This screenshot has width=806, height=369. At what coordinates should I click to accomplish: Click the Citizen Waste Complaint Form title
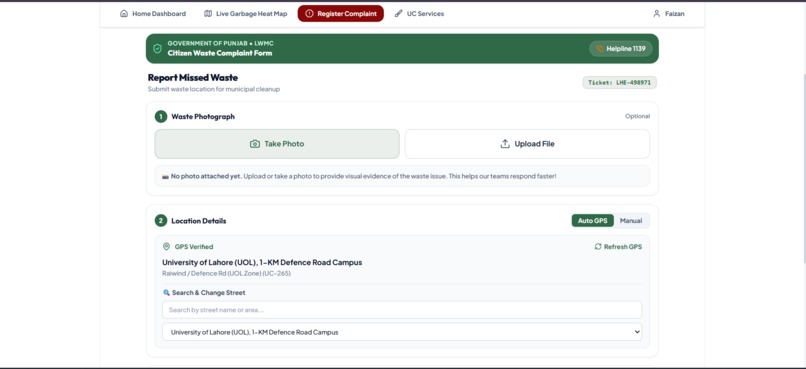point(220,53)
